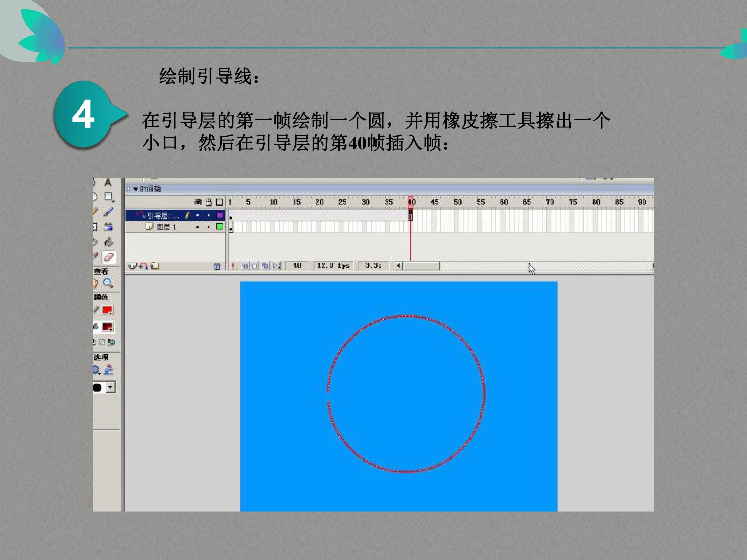Select the Text tool

coord(108,183)
